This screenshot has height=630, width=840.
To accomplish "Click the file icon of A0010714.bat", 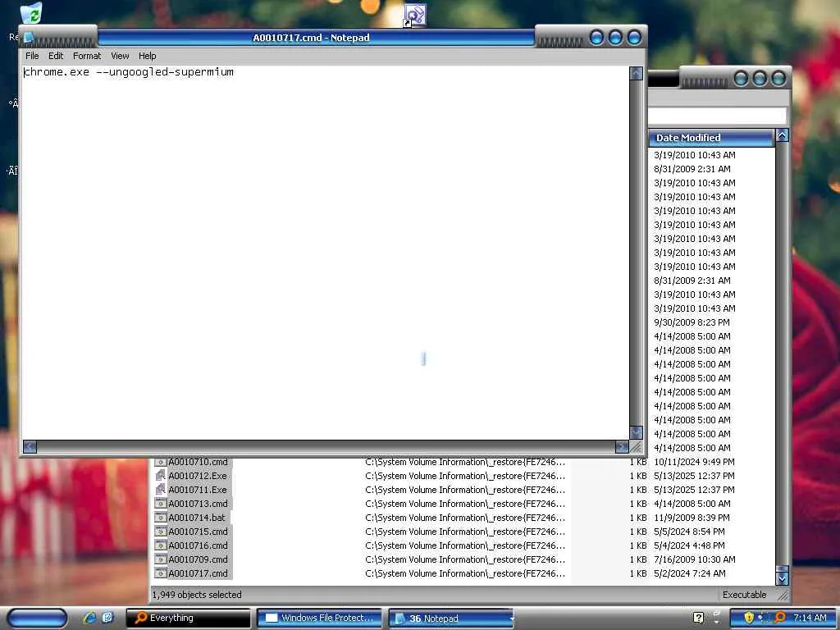I will [160, 517].
